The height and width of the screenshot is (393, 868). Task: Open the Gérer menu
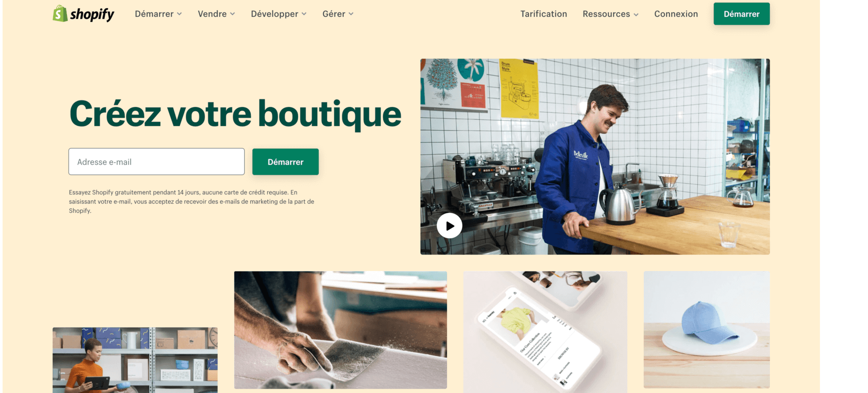point(338,14)
